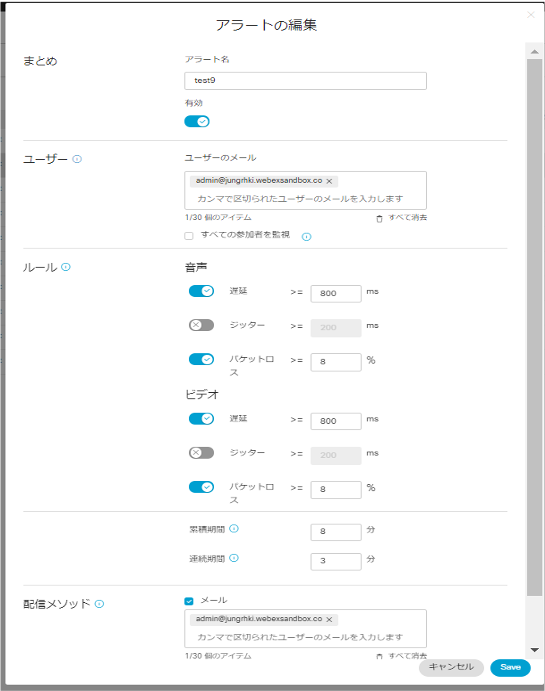The height and width of the screenshot is (691, 545).
Task: Click the 音声 パケットロス percent field
Action: pyautogui.click(x=336, y=362)
